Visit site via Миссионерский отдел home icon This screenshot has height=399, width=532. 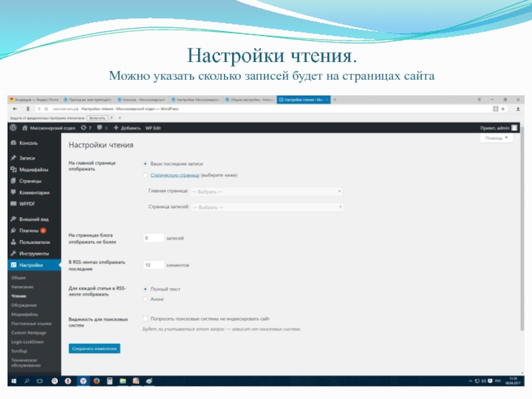pyautogui.click(x=49, y=128)
